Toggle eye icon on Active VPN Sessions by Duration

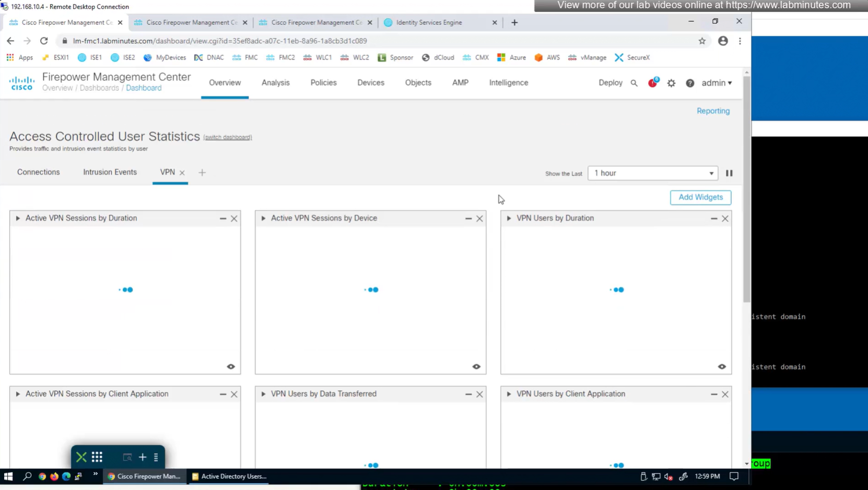pyautogui.click(x=231, y=367)
